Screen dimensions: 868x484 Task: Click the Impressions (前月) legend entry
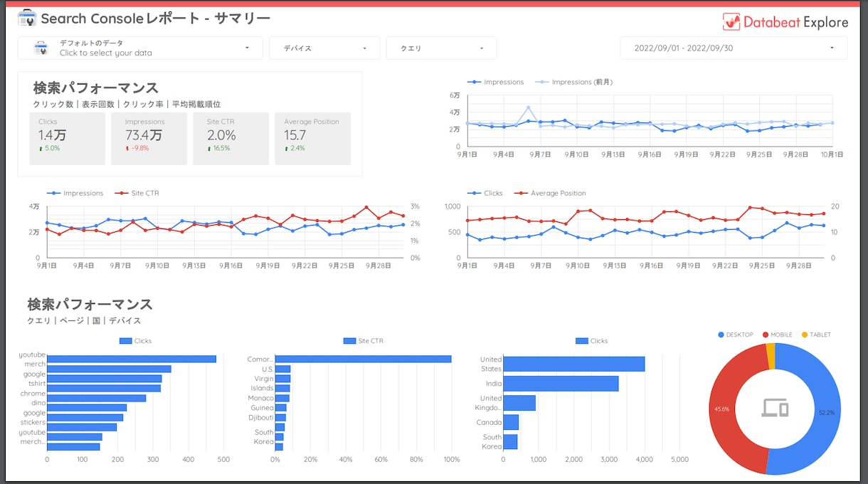click(573, 82)
